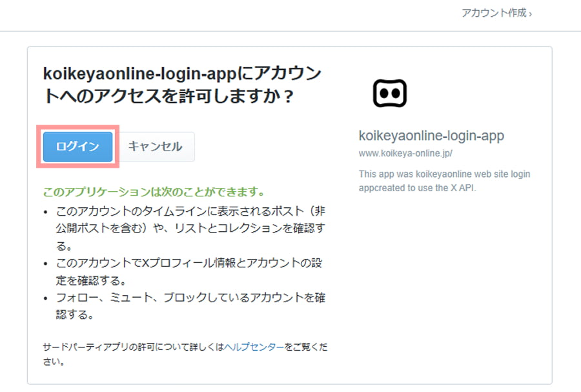Click the green このアプリケーションは次のことができます heading

[154, 192]
